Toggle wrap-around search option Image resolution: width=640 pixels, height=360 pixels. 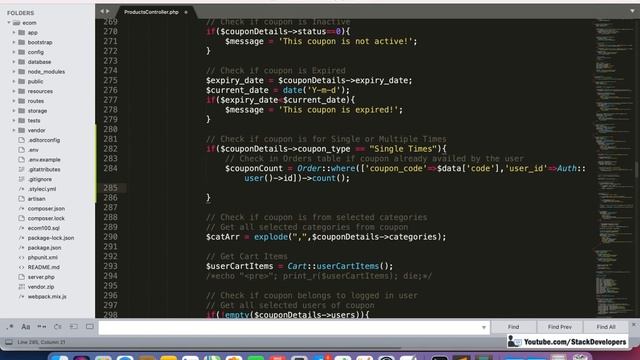coord(58,327)
